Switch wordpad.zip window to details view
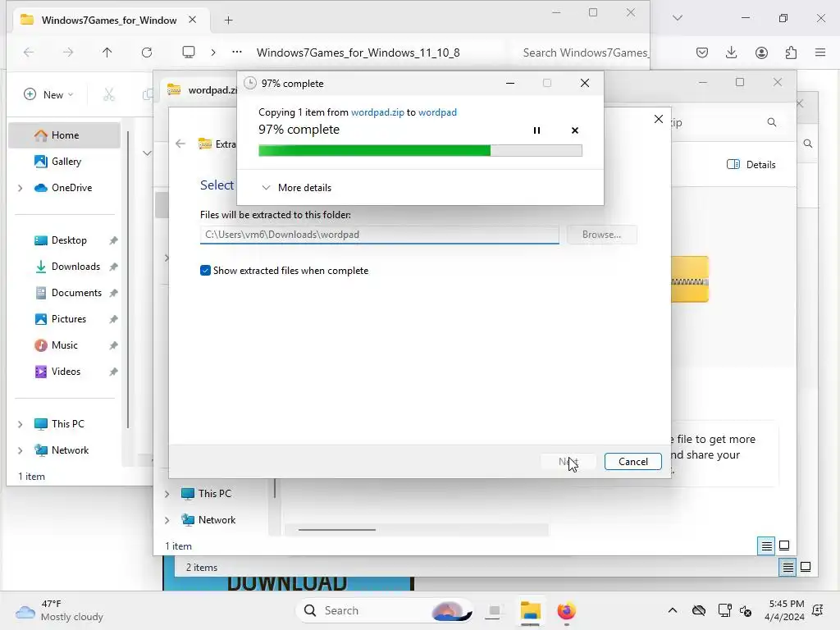This screenshot has height=630, width=840. [x=767, y=546]
